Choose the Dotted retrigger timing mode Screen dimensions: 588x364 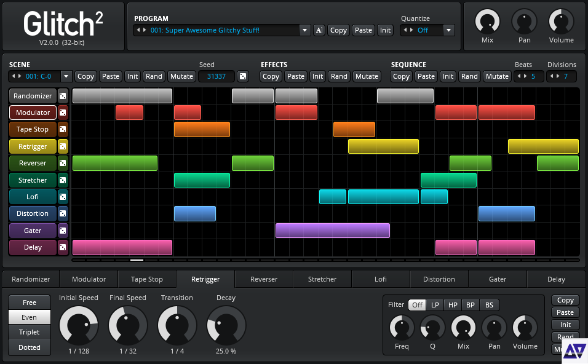pos(30,347)
